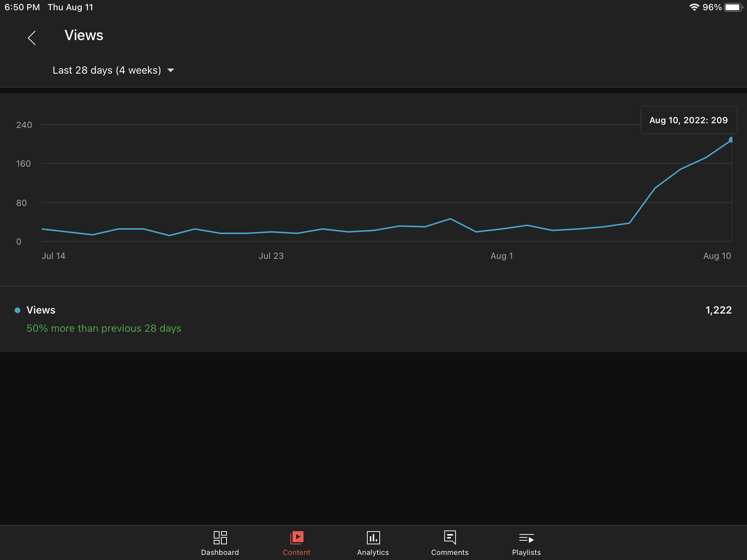Open the Last 28 days date range dropdown
The image size is (747, 560).
click(113, 70)
